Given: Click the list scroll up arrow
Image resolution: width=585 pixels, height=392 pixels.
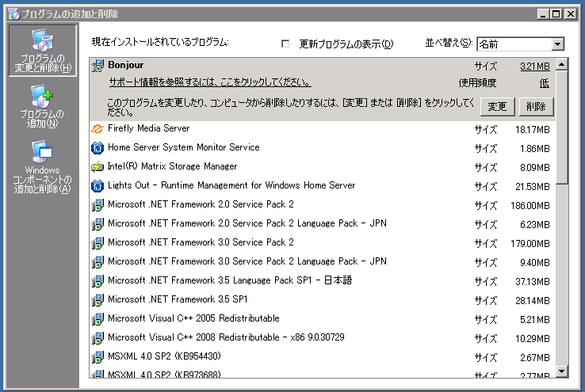Looking at the screenshot, I should click(562, 64).
